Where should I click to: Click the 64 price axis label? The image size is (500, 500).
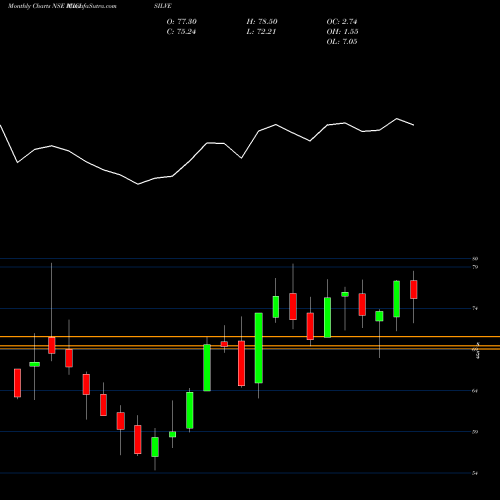point(475,391)
